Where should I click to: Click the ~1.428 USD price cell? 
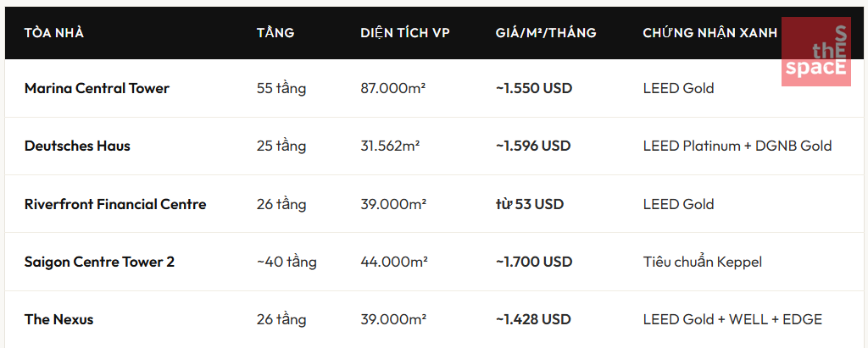tap(533, 319)
